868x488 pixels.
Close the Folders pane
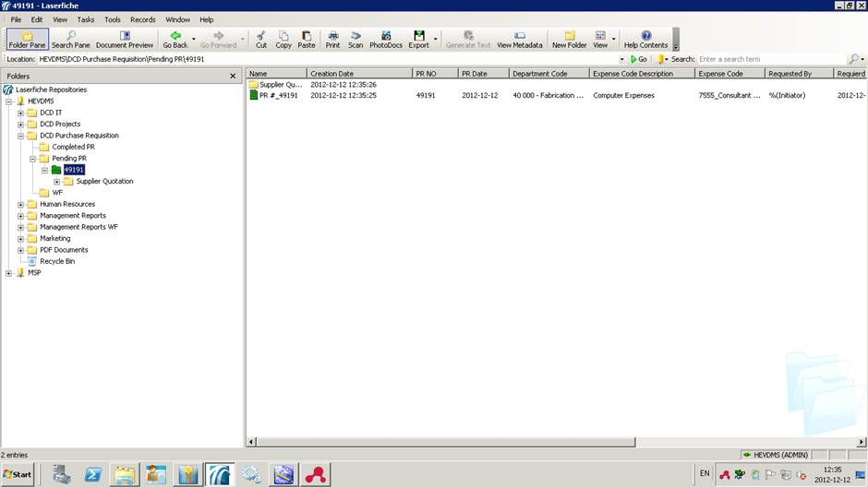click(x=233, y=76)
